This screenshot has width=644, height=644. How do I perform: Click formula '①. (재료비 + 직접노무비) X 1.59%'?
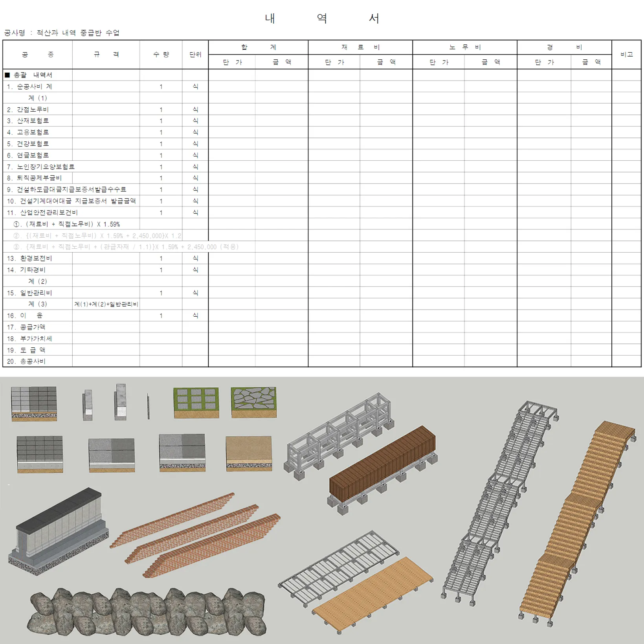(x=66, y=224)
